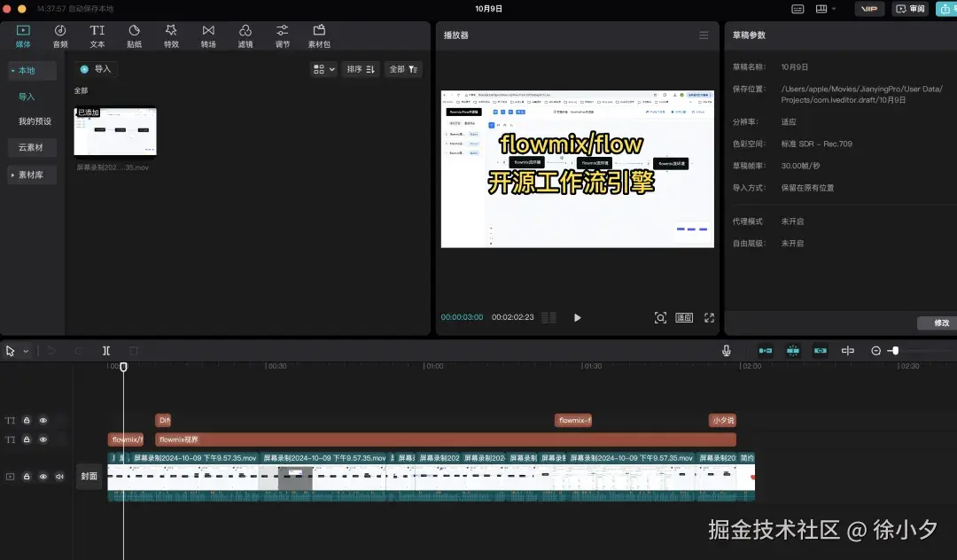Open the 文本 (Text) panel
Viewport: 957px width, 560px height.
pyautogui.click(x=97, y=35)
